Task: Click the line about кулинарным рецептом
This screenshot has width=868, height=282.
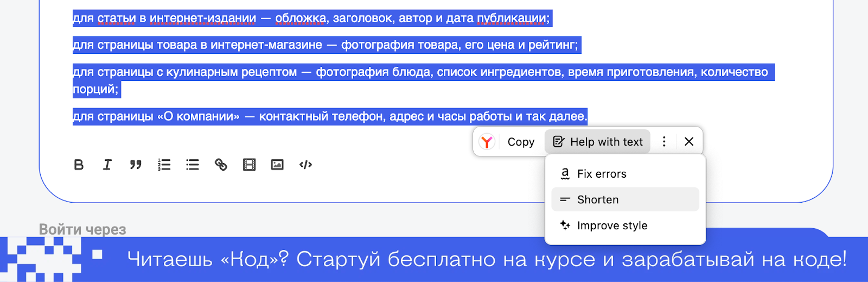Action: click(x=423, y=80)
